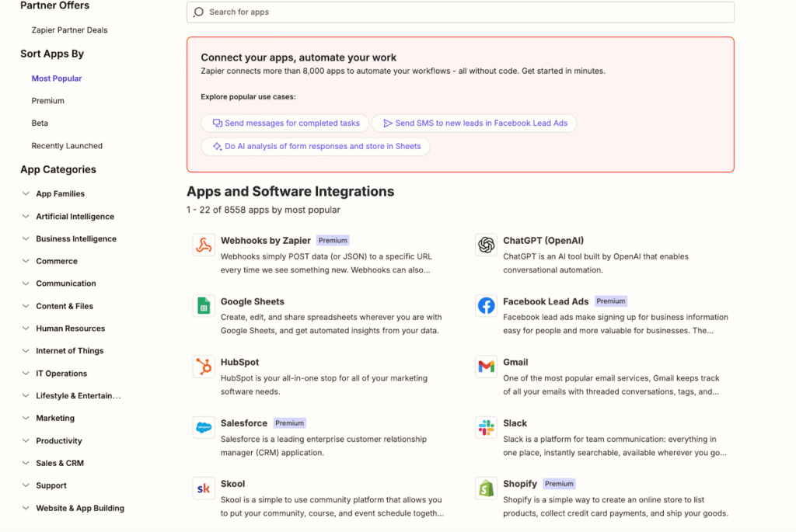This screenshot has width=796, height=532.
Task: Open the Zapier Partner Deals link
Action: click(x=69, y=30)
